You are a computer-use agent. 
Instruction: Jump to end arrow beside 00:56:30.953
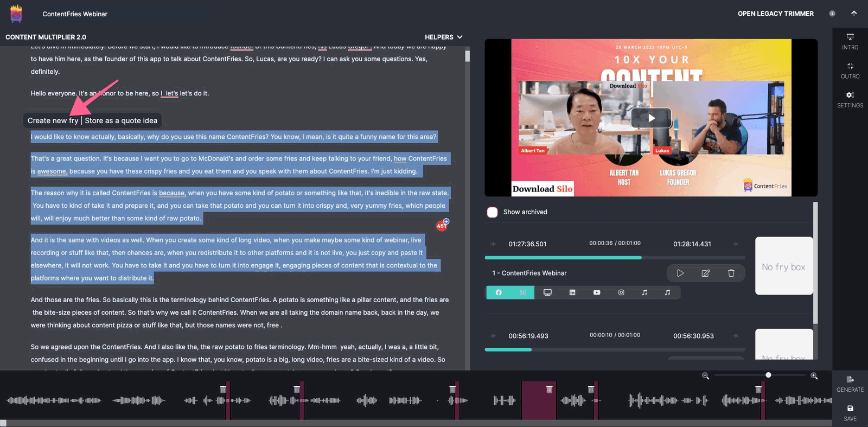click(x=736, y=336)
